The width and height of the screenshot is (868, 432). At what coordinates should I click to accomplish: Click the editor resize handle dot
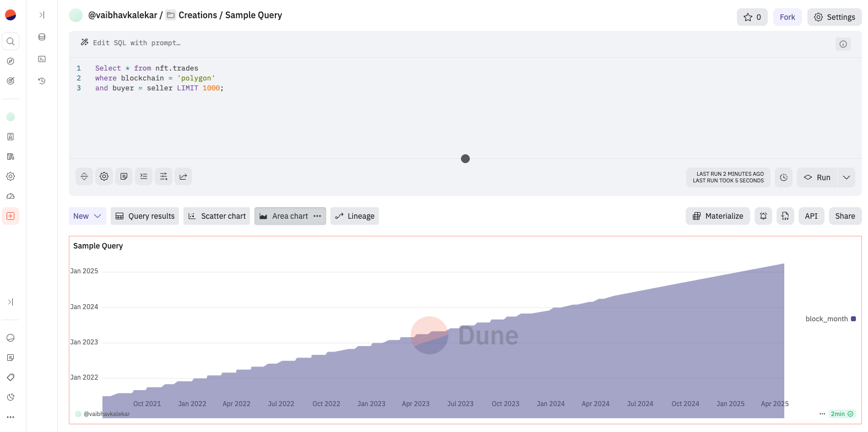click(465, 159)
